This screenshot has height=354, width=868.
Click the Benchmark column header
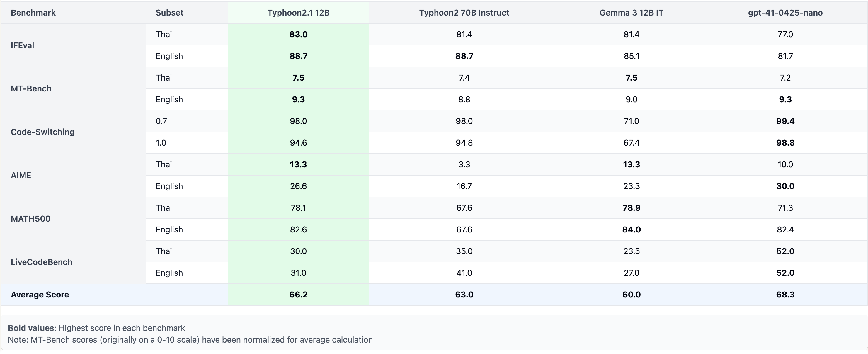[x=33, y=13]
